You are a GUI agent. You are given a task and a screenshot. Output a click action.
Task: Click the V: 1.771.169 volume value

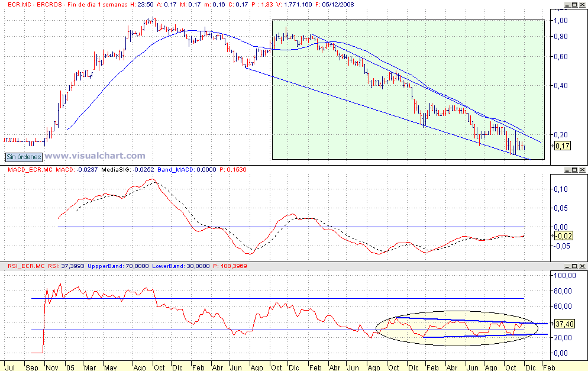(x=295, y=5)
